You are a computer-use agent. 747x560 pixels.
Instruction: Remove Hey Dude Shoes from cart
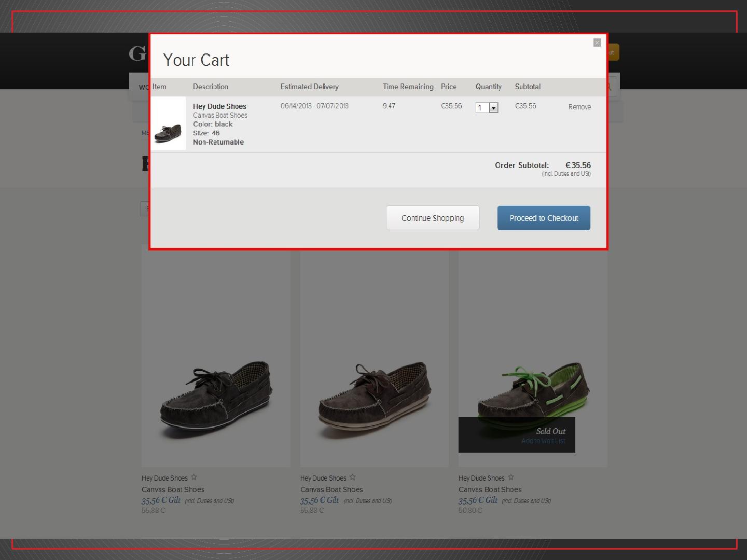point(579,107)
